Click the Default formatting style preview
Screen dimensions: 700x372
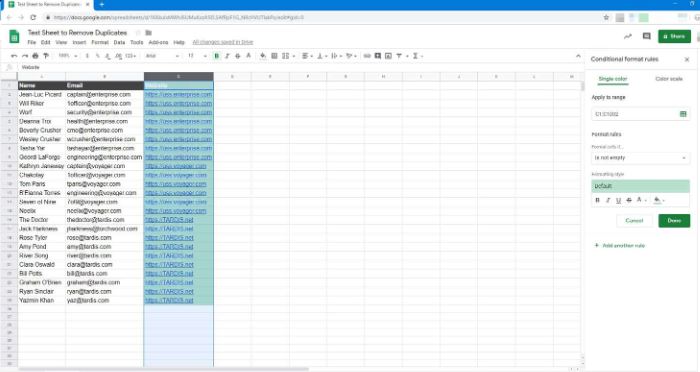point(640,186)
